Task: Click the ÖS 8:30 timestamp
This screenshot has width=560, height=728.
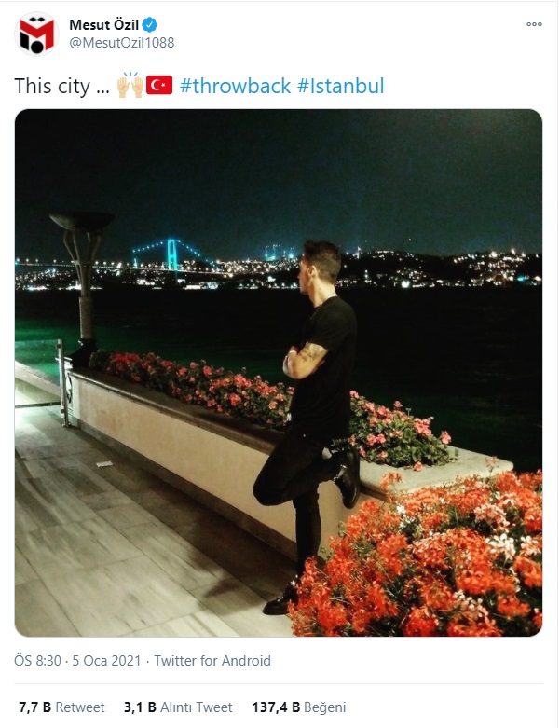Action: (37, 660)
